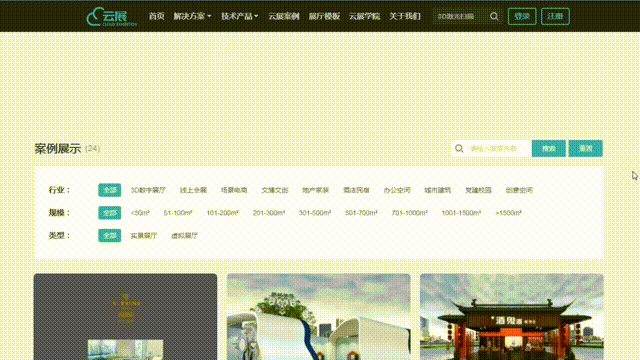Viewport: 640px width, 360px height.
Task: Expand the 技术产品 dropdown menu
Action: pyautogui.click(x=240, y=16)
